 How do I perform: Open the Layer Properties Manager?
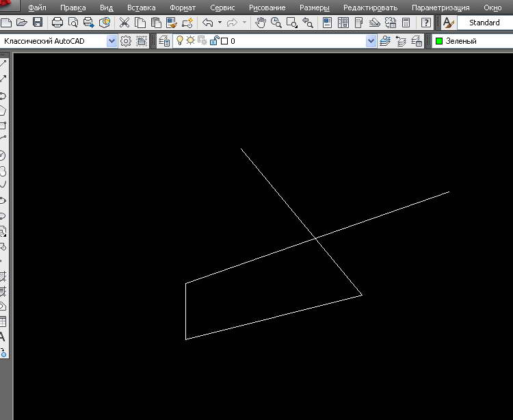(164, 41)
